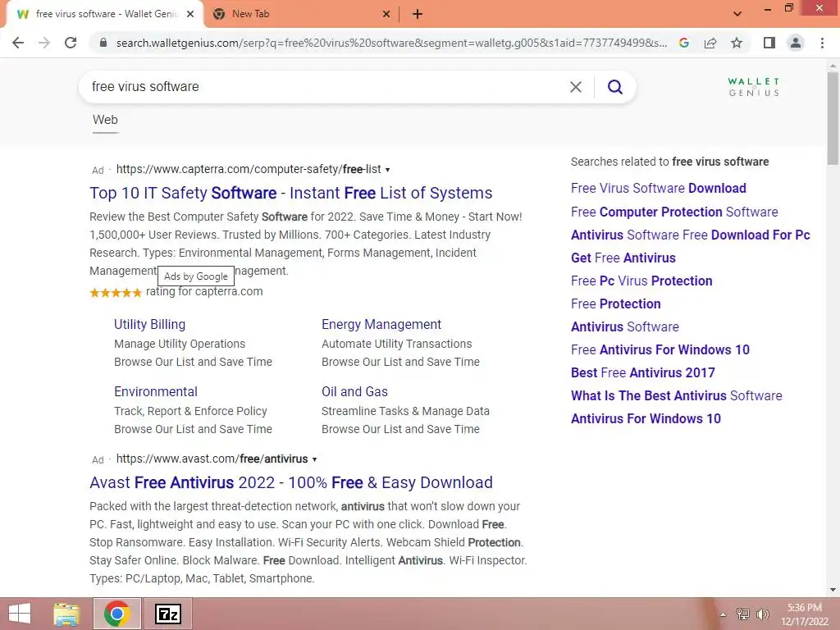The width and height of the screenshot is (840, 630).
Task: Click the Chrome taskbar icon
Action: point(117,614)
